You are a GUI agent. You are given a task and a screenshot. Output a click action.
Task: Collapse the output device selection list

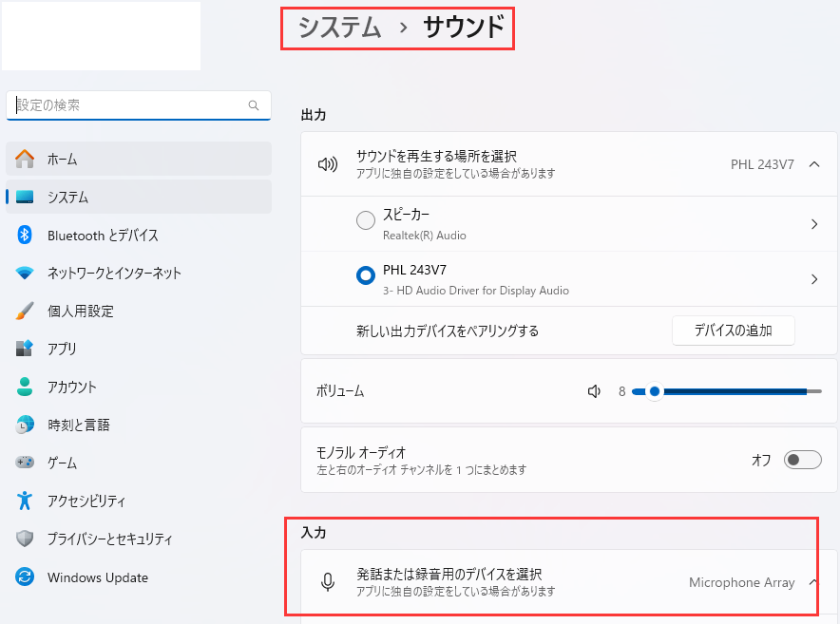[813, 163]
